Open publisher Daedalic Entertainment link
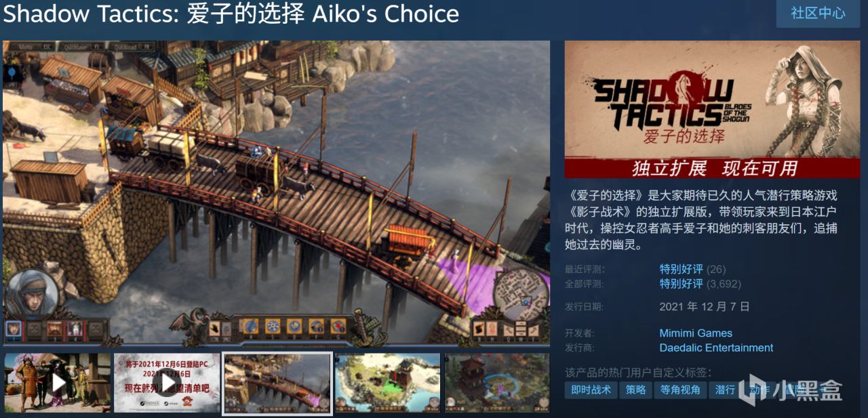This screenshot has width=868, height=418. tap(716, 348)
